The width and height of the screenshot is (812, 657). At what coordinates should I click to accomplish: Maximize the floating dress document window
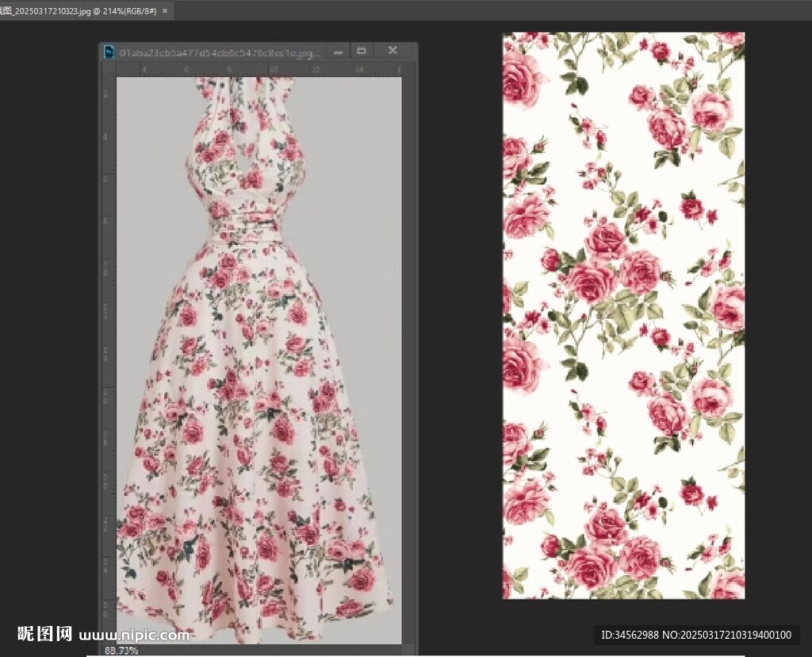362,52
